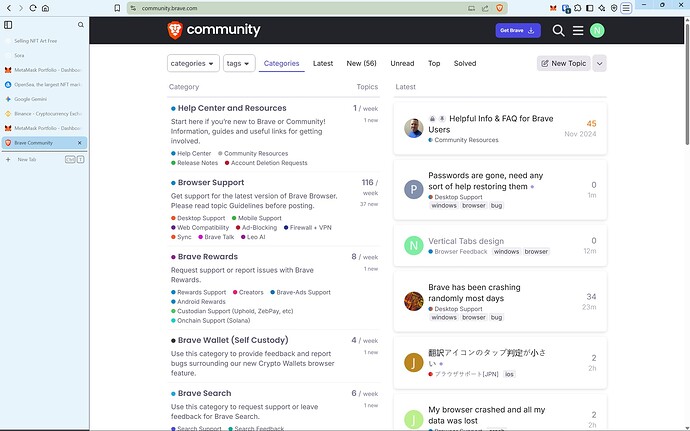Open the Brave Rewards category
Image resolution: width=690 pixels, height=431 pixels.
click(x=208, y=256)
